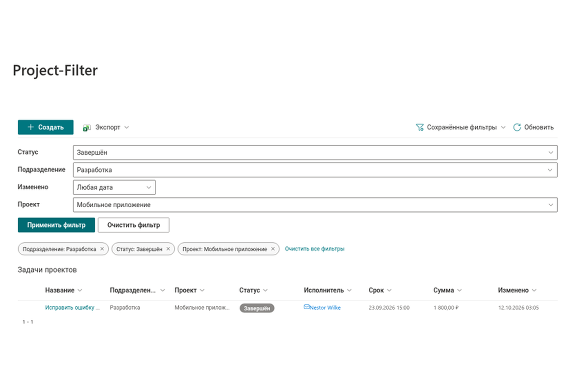This screenshot has height=392, width=588.
Task: Click the Project-Filter page title
Action: point(55,71)
